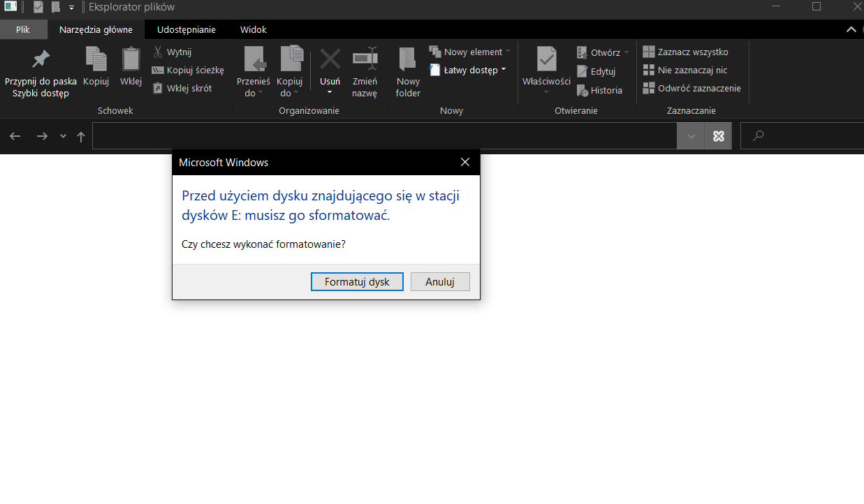Viewport: 864px width, 504px height.
Task: Stop loading with X button
Action: [719, 136]
